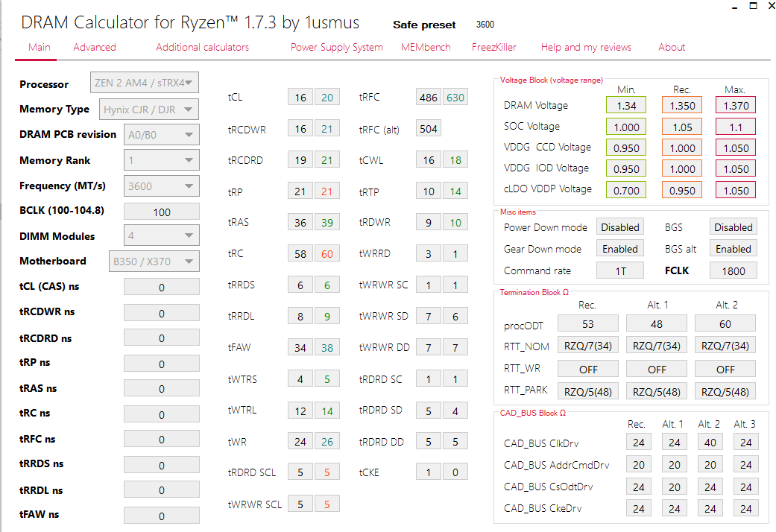Click the tRP ns input field
This screenshot has width=776, height=532.
point(161,364)
